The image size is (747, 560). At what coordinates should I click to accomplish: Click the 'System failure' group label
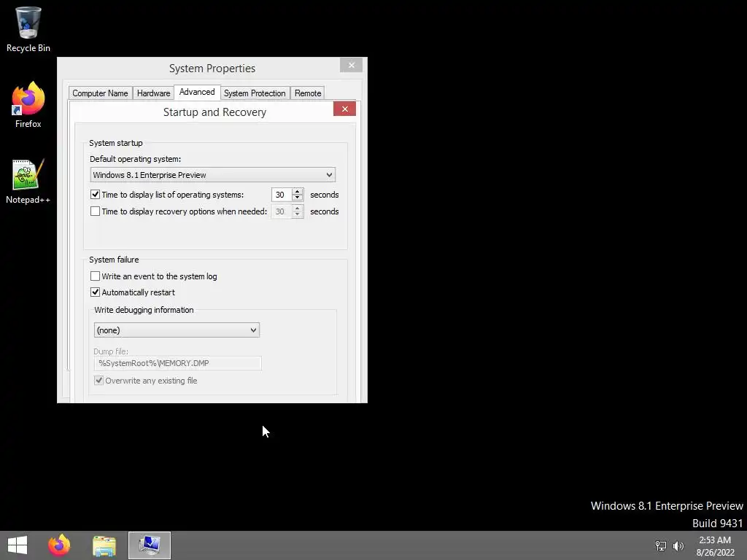[x=114, y=260]
